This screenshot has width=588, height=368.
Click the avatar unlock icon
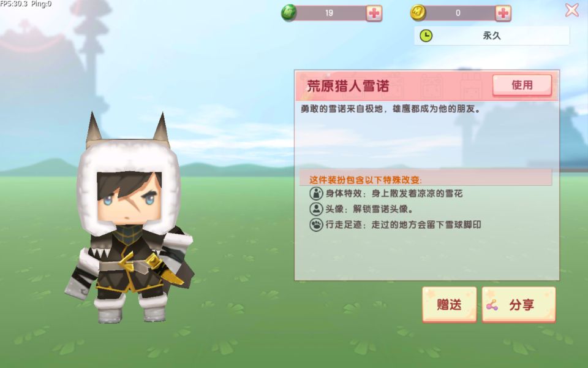(x=316, y=209)
